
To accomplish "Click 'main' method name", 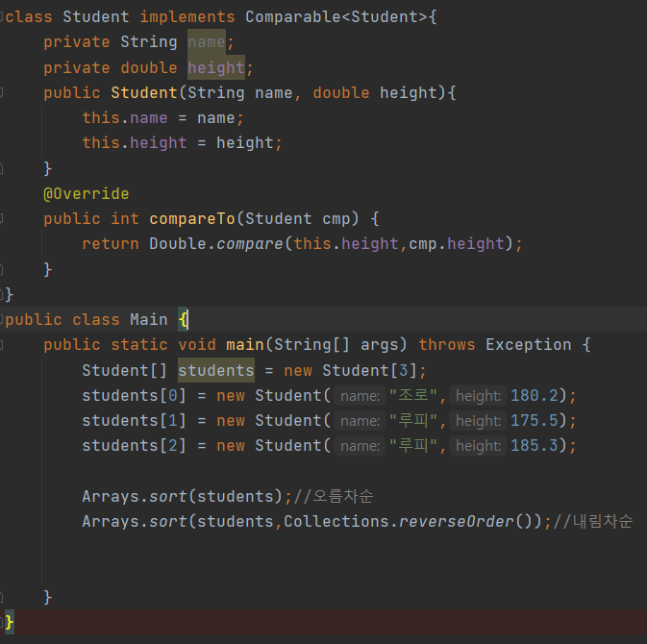I will 245,345.
